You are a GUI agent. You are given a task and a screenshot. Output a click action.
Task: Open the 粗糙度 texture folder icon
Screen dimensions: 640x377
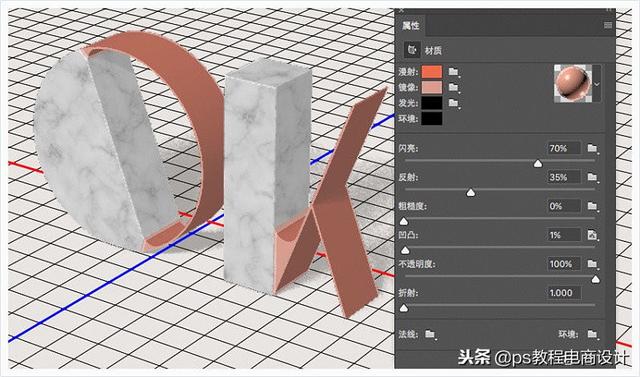pyautogui.click(x=593, y=206)
